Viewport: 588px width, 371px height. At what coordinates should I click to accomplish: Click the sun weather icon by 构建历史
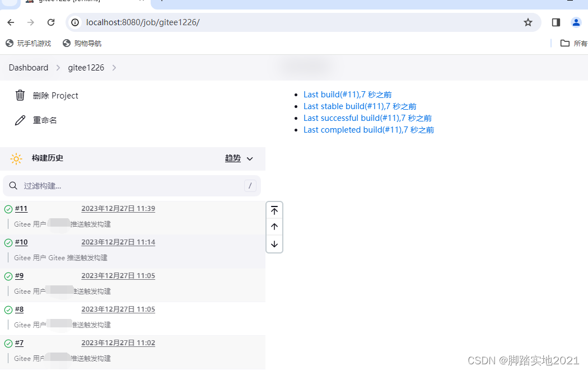coord(16,158)
